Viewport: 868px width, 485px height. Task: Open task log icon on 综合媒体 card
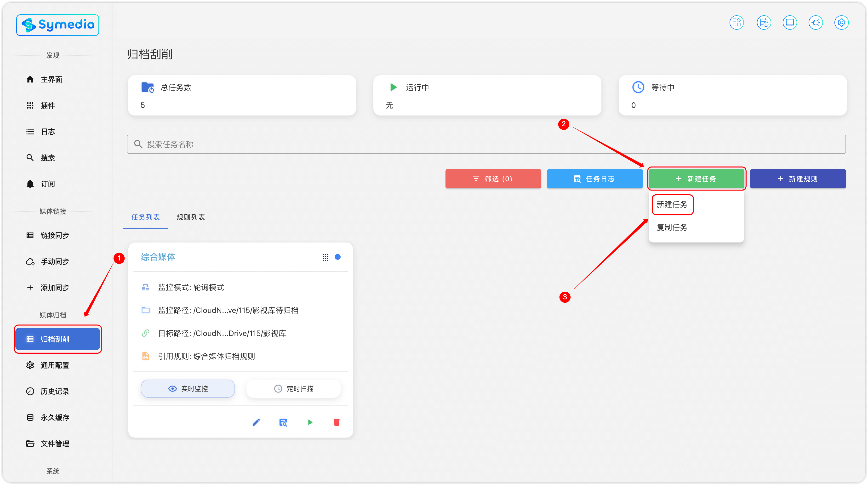pyautogui.click(x=283, y=422)
